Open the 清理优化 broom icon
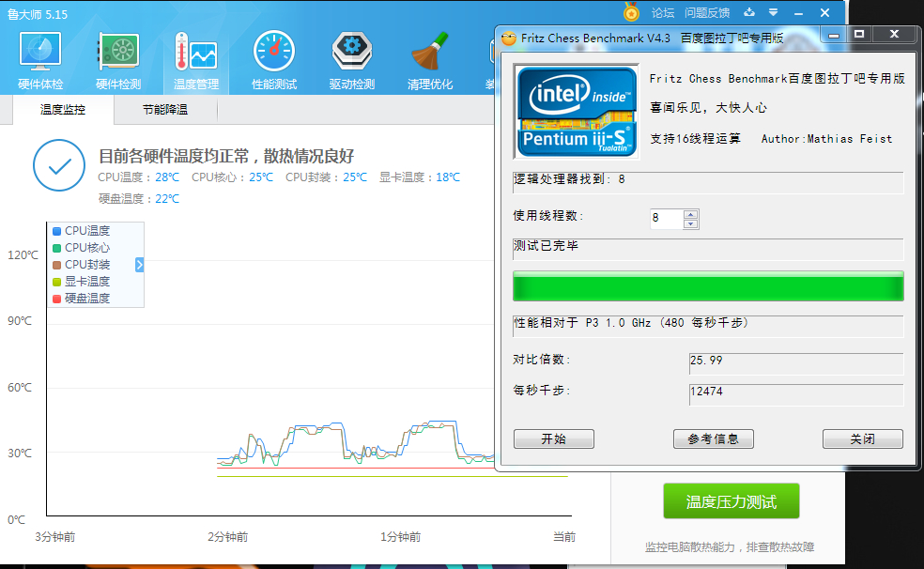 (429, 61)
